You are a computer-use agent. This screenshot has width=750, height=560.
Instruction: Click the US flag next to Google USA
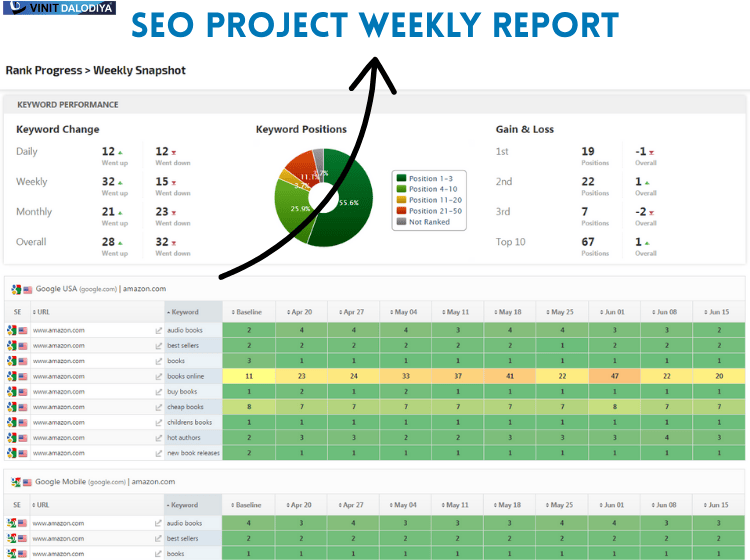[x=27, y=289]
